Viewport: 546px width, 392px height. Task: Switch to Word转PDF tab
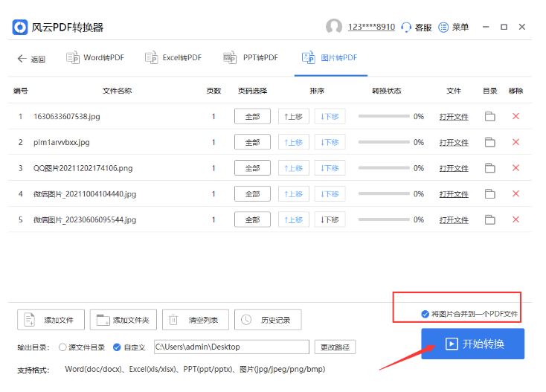[95, 57]
